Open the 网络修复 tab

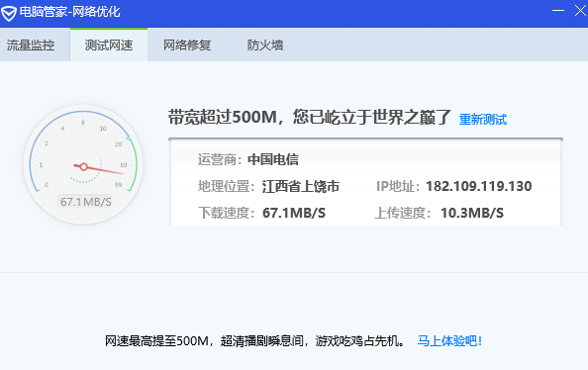[x=187, y=46]
